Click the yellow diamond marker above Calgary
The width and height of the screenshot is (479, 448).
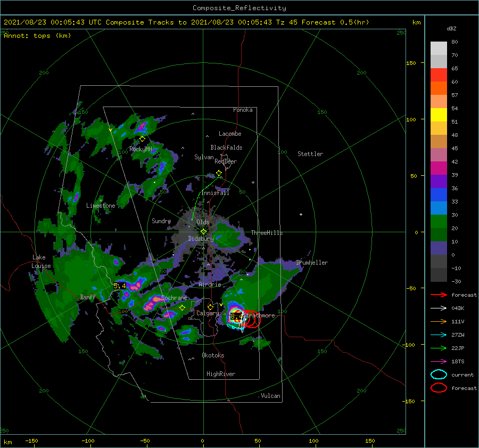pyautogui.click(x=210, y=307)
